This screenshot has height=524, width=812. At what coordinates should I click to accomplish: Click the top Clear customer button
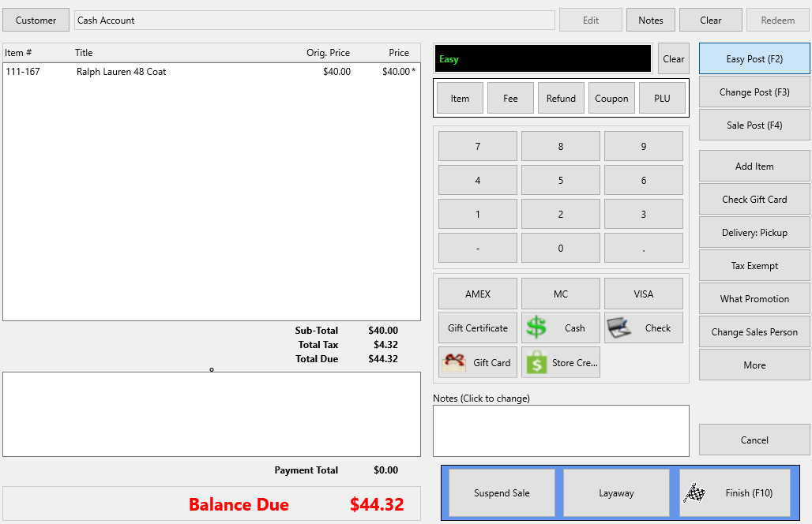coord(711,21)
